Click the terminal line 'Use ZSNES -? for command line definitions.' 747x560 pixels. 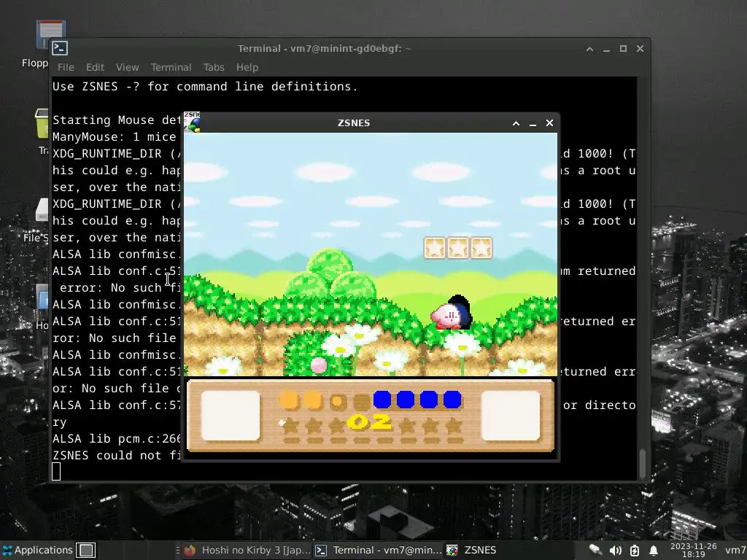pos(205,86)
